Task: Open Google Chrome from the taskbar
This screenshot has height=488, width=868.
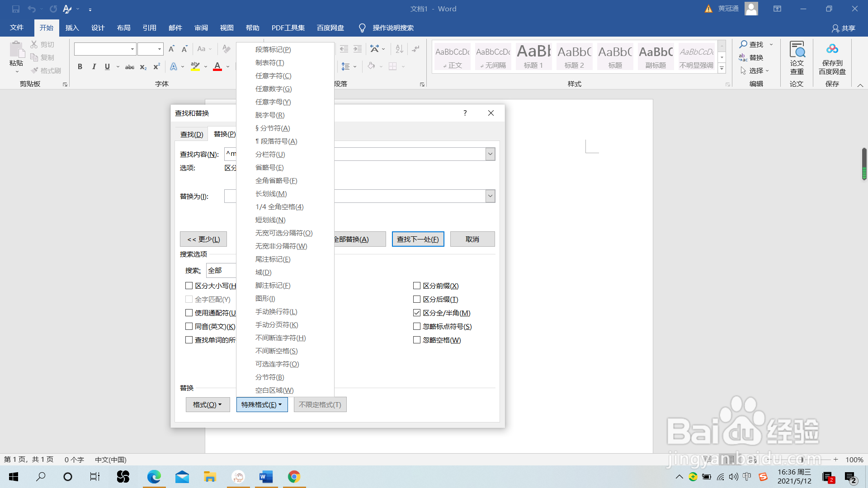Action: pos(294,477)
